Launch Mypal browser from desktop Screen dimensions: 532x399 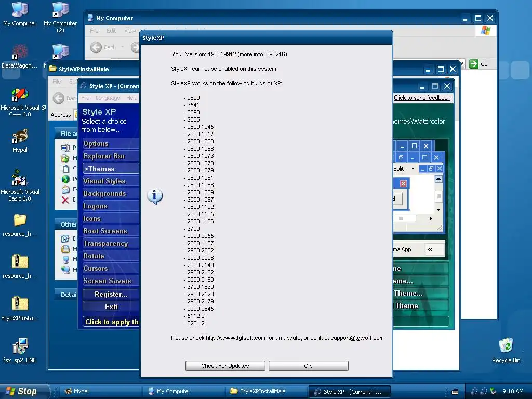pos(20,140)
